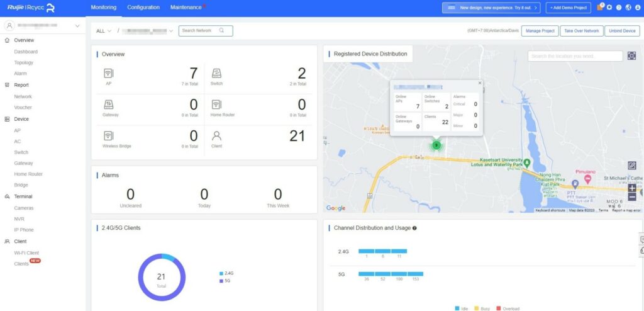The width and height of the screenshot is (644, 311).
Task: Open the notifications icon with badge
Action: click(599, 8)
